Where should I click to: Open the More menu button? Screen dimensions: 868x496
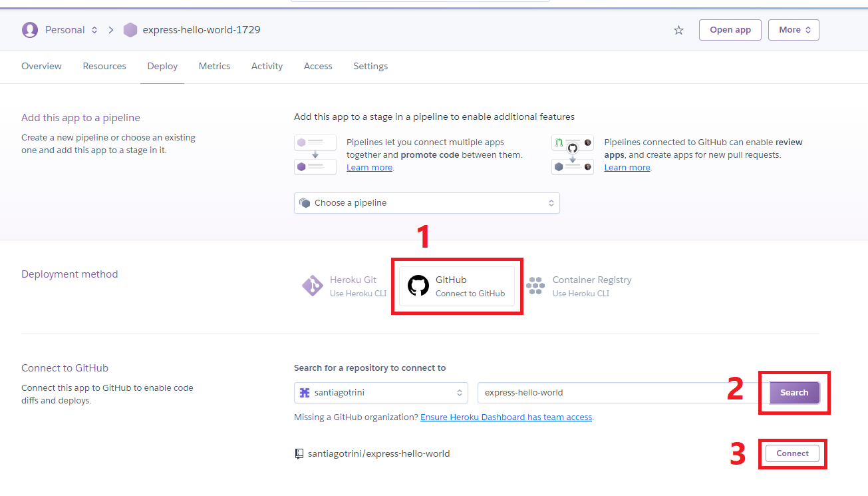point(794,30)
